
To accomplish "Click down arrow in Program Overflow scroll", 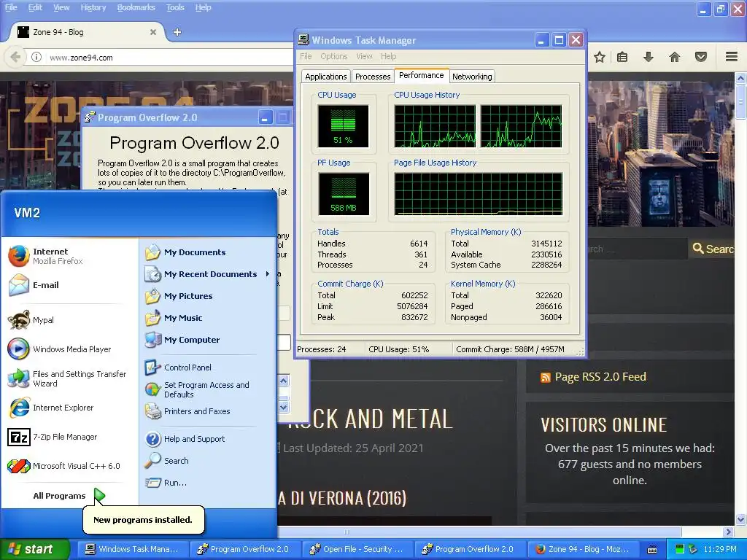I will (x=284, y=407).
